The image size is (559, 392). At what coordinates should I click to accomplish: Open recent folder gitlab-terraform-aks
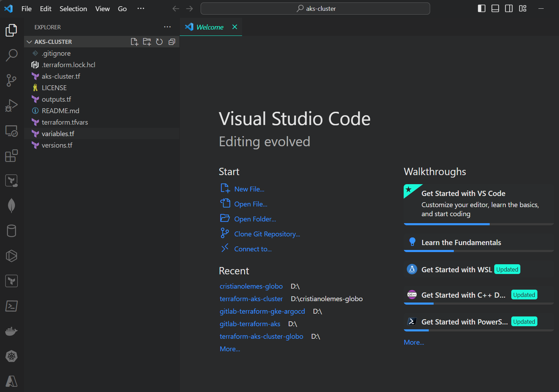point(250,324)
